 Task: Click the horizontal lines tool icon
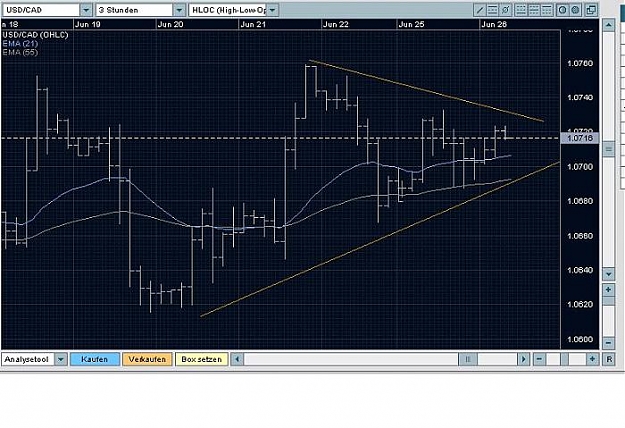[x=492, y=10]
